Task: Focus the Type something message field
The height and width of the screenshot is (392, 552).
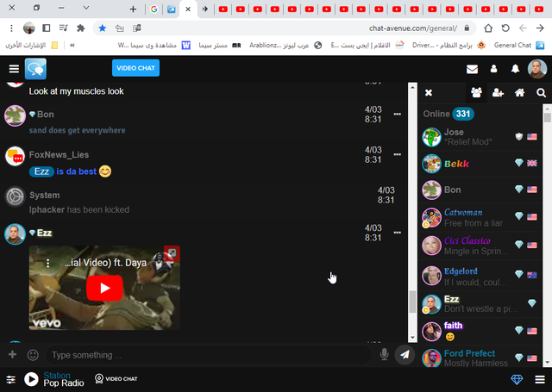Action: click(x=209, y=355)
